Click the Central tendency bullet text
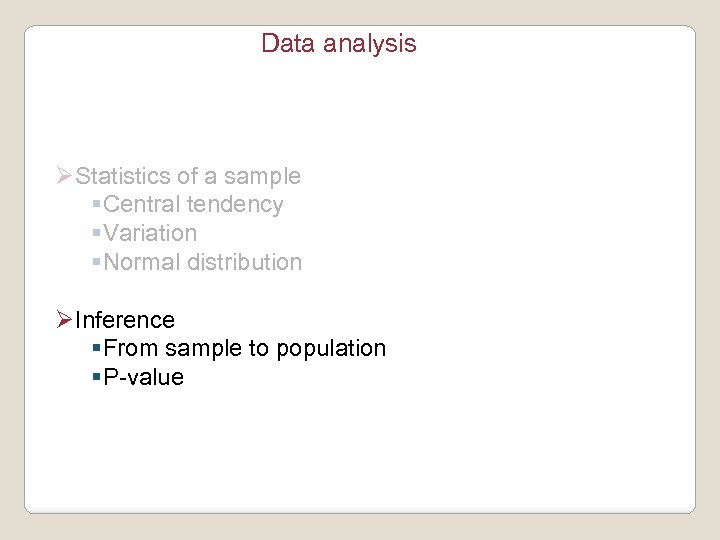This screenshot has height=540, width=720. point(193,205)
